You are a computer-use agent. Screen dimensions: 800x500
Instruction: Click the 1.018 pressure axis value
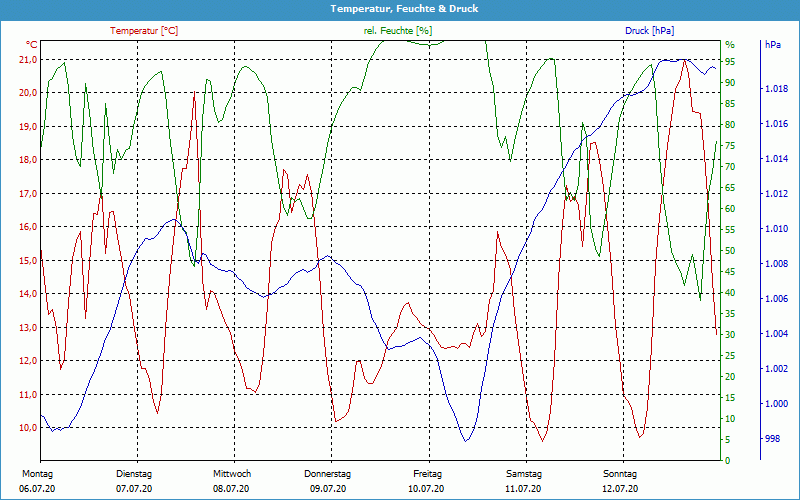[x=776, y=89]
